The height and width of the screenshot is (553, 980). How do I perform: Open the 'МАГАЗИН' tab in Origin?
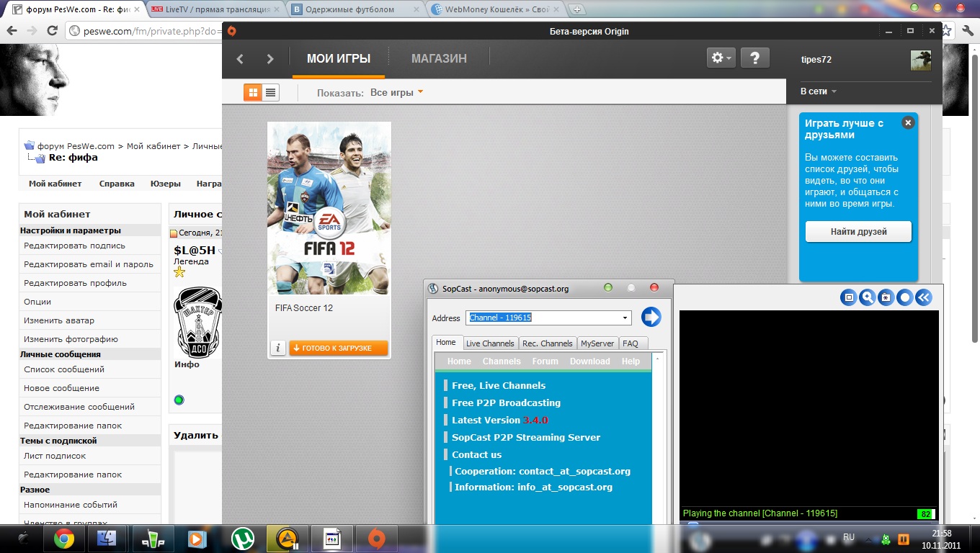[x=439, y=59]
